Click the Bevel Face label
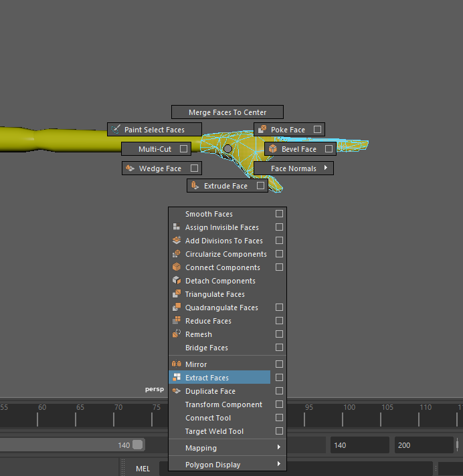Image resolution: width=463 pixels, height=476 pixels. 299,149
